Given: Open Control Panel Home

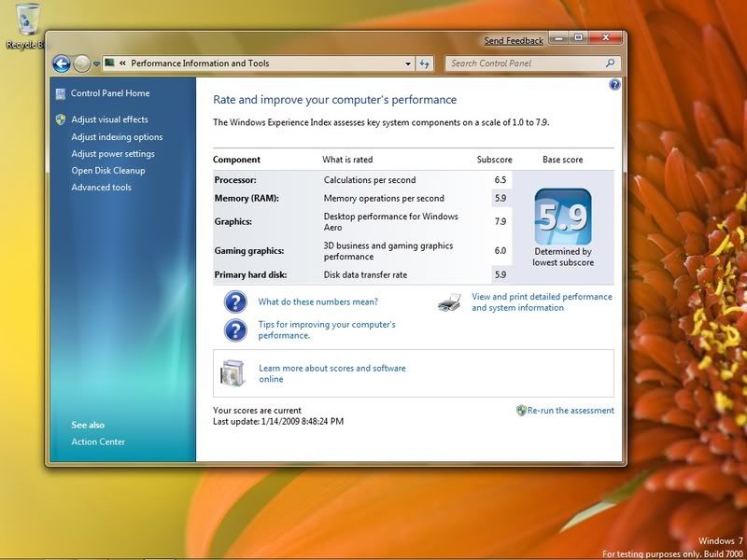Looking at the screenshot, I should [x=110, y=93].
